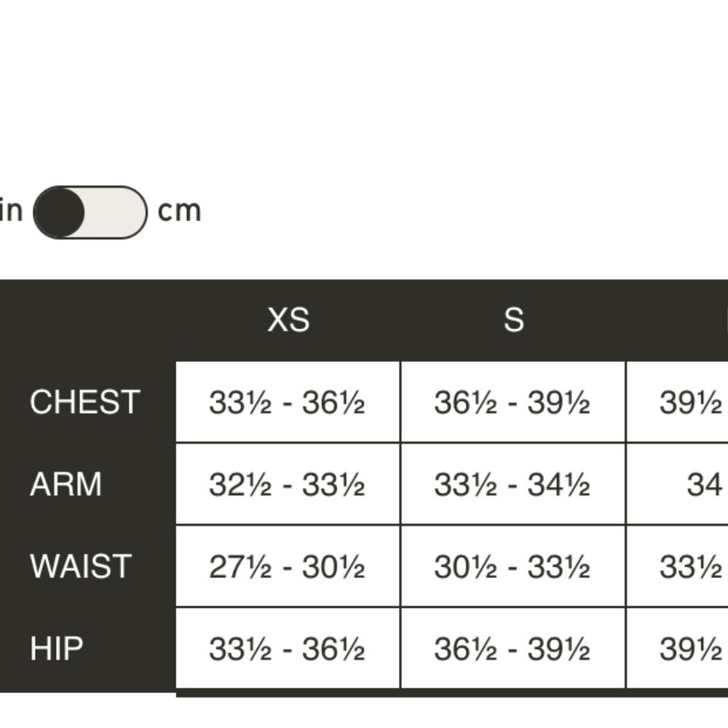Select the XS hip measurement cell
Screen dimensions: 728x728
coord(288,649)
